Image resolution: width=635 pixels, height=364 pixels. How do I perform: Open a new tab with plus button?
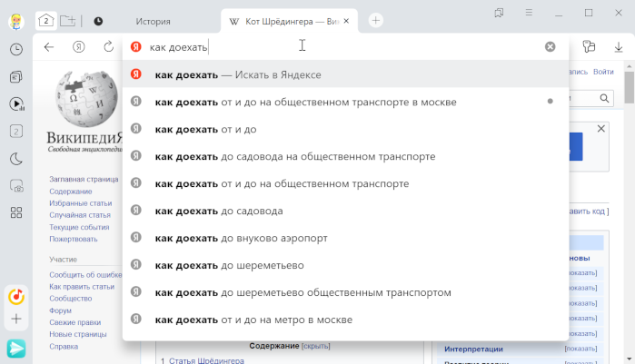coord(376,20)
